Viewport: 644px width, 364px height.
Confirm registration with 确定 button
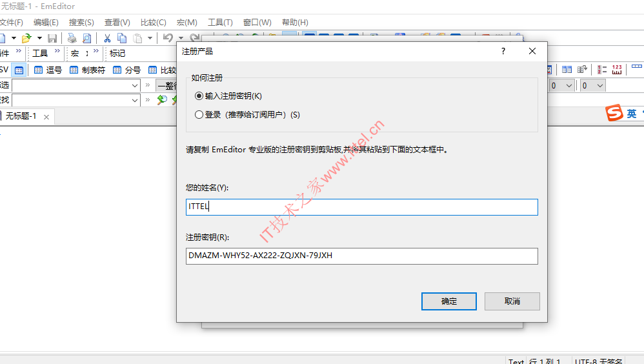pos(449,301)
